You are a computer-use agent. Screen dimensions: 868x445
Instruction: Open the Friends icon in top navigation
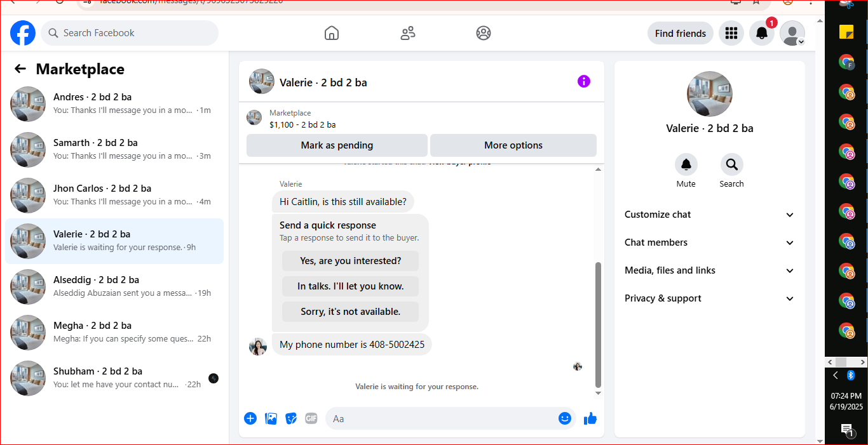(x=408, y=33)
